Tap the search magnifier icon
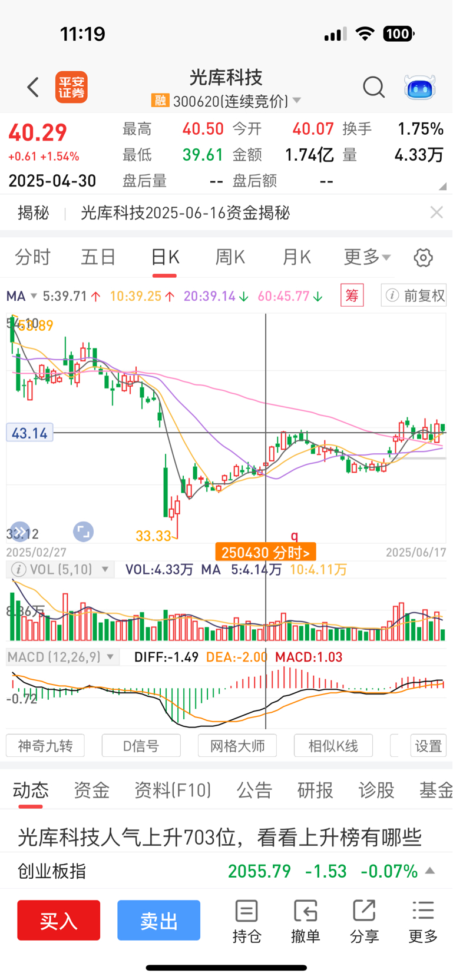Image resolution: width=453 pixels, height=980 pixels. point(373,87)
